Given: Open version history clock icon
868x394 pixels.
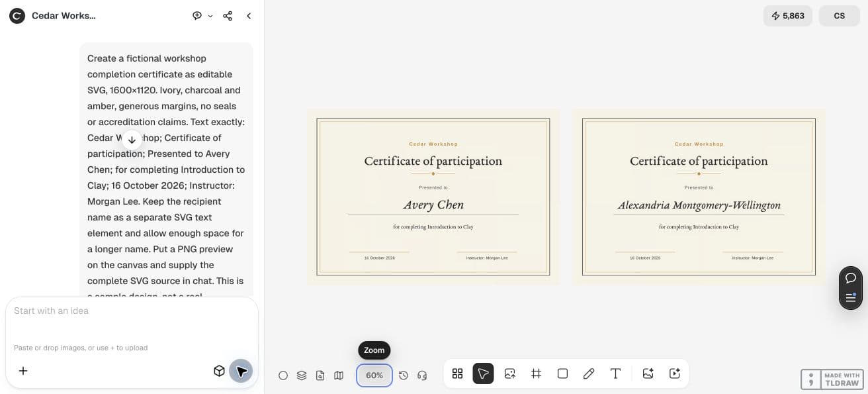Looking at the screenshot, I should coord(404,375).
